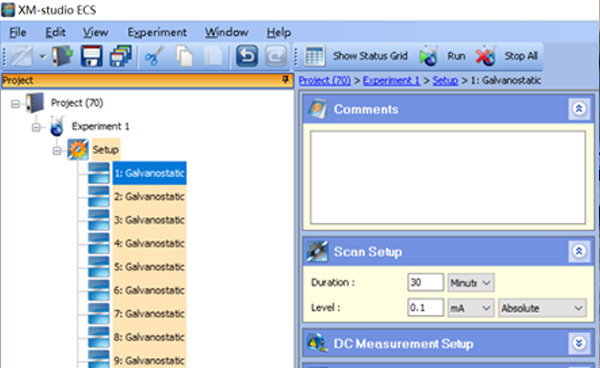600x368 pixels.
Task: Save using the floppy disk icon
Action: coord(91,56)
